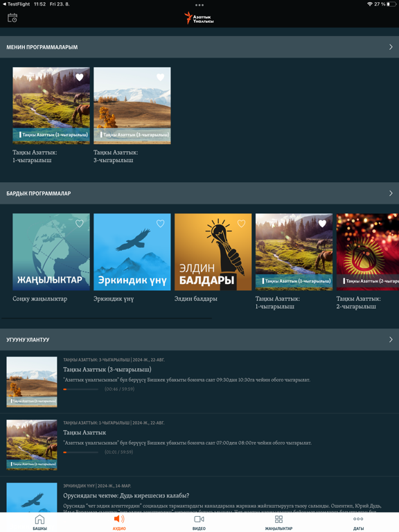This screenshot has height=532, width=399.
Task: Go to the Жаңылыктар tab
Action: [x=278, y=522]
